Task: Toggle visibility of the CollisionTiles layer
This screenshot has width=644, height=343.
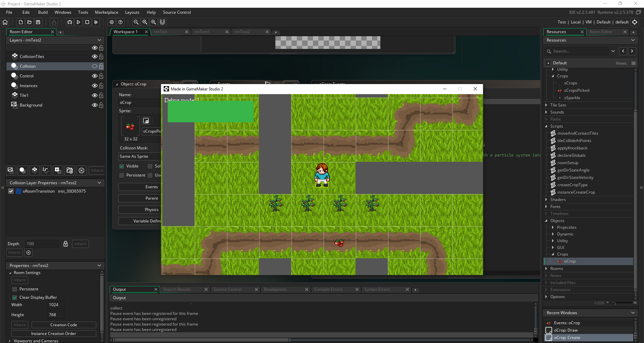Action: tap(95, 57)
